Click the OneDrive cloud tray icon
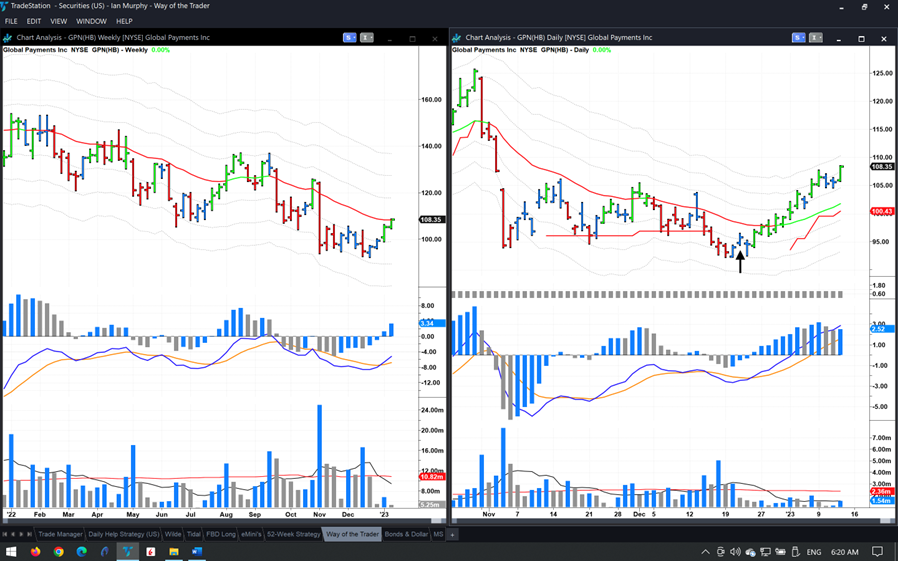 coord(750,552)
